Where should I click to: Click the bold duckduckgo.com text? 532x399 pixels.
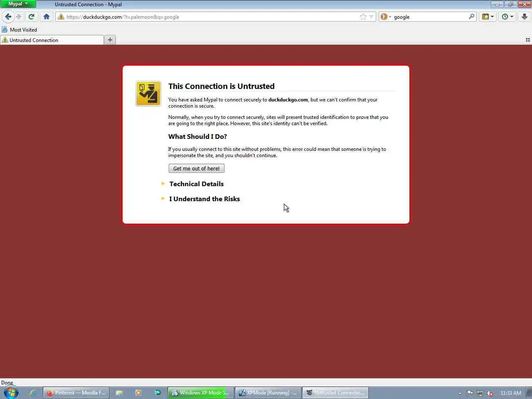tap(288, 100)
